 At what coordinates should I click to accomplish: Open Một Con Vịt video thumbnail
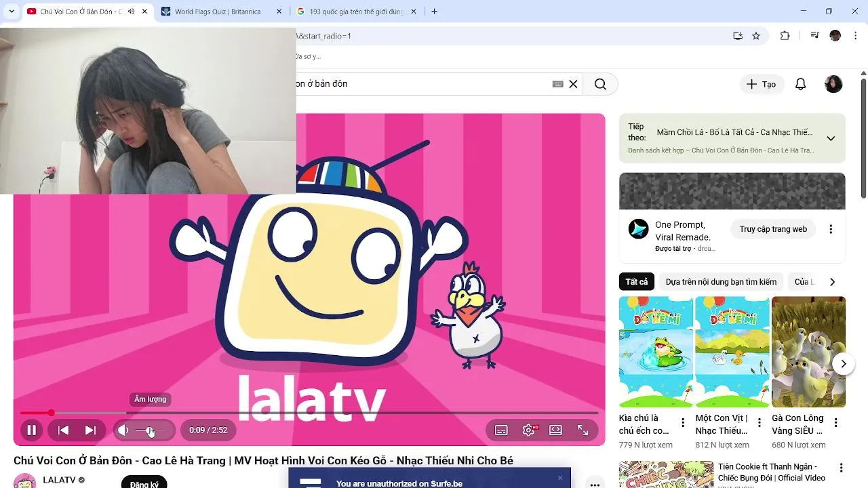pyautogui.click(x=732, y=352)
